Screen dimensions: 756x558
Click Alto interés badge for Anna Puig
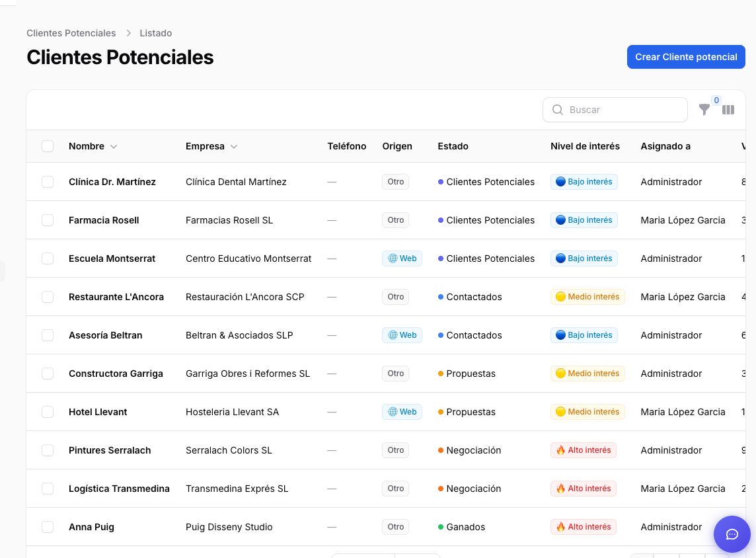(x=584, y=527)
